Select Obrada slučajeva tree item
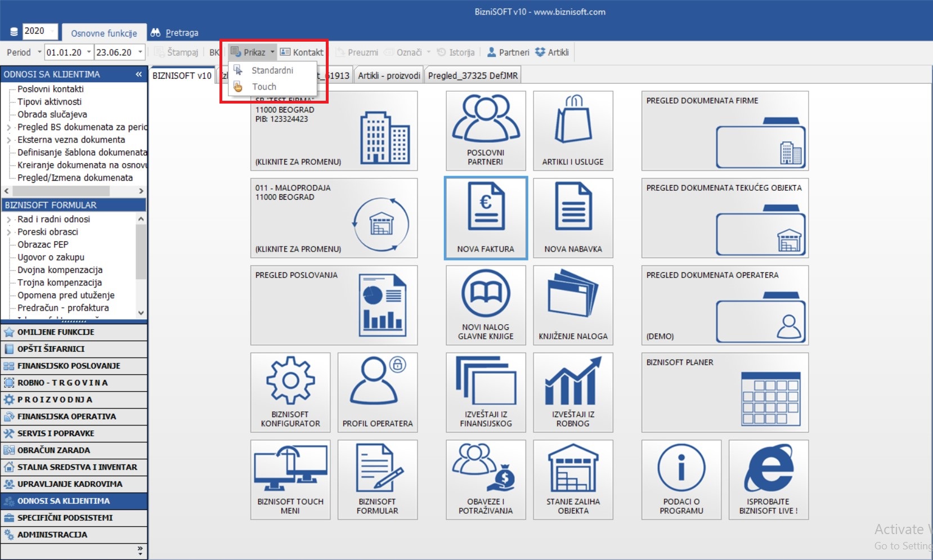Image resolution: width=933 pixels, height=560 pixels. [x=52, y=115]
